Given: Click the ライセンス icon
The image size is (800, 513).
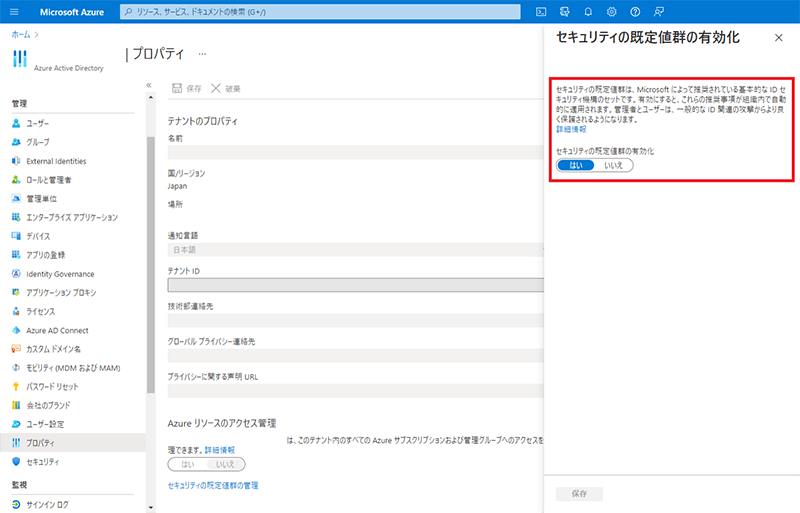Looking at the screenshot, I should tap(16, 311).
